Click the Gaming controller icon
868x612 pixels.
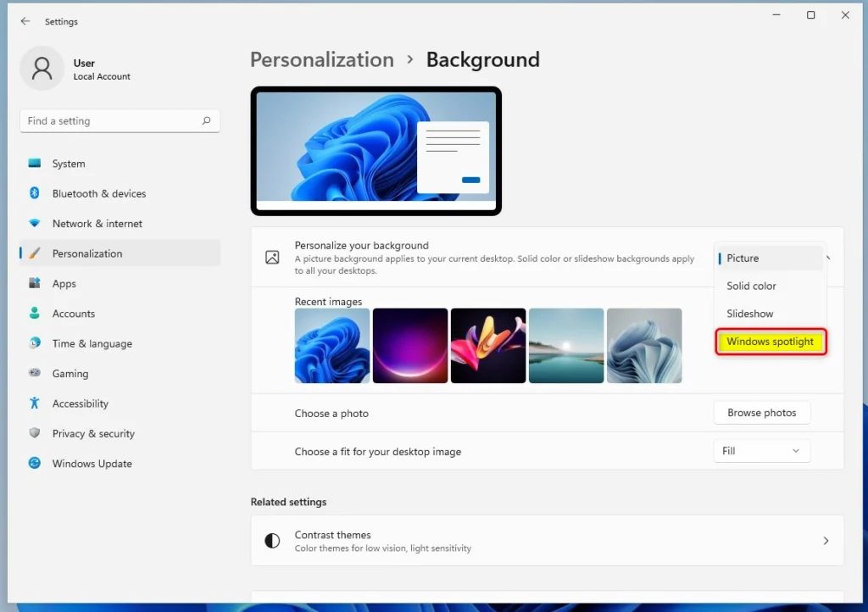pyautogui.click(x=34, y=373)
